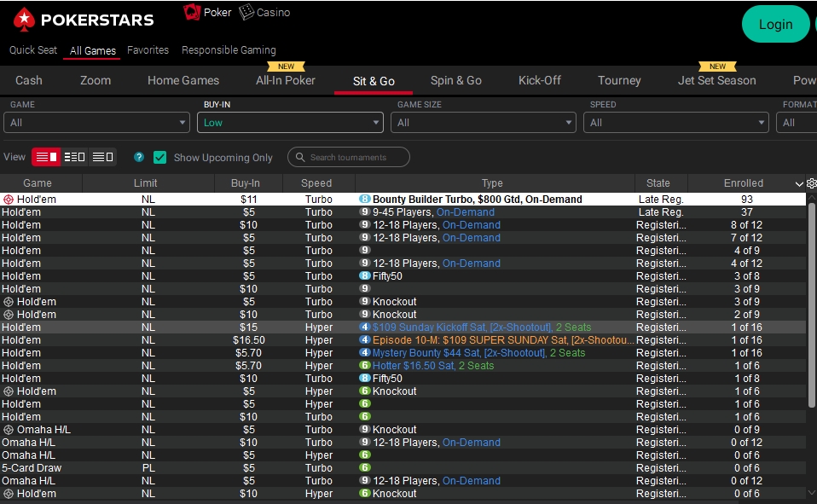Image resolution: width=817 pixels, height=504 pixels.
Task: Open the Favorites menu
Action: coord(148,50)
